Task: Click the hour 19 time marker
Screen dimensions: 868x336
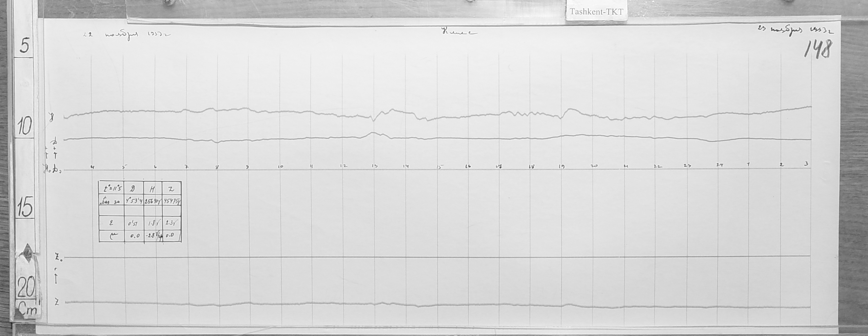Action: pyautogui.click(x=562, y=166)
